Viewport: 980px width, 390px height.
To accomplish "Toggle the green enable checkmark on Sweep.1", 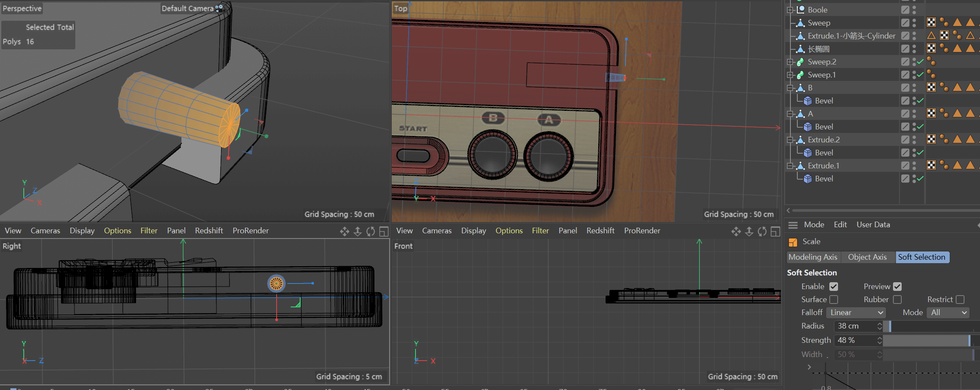I will (x=920, y=75).
